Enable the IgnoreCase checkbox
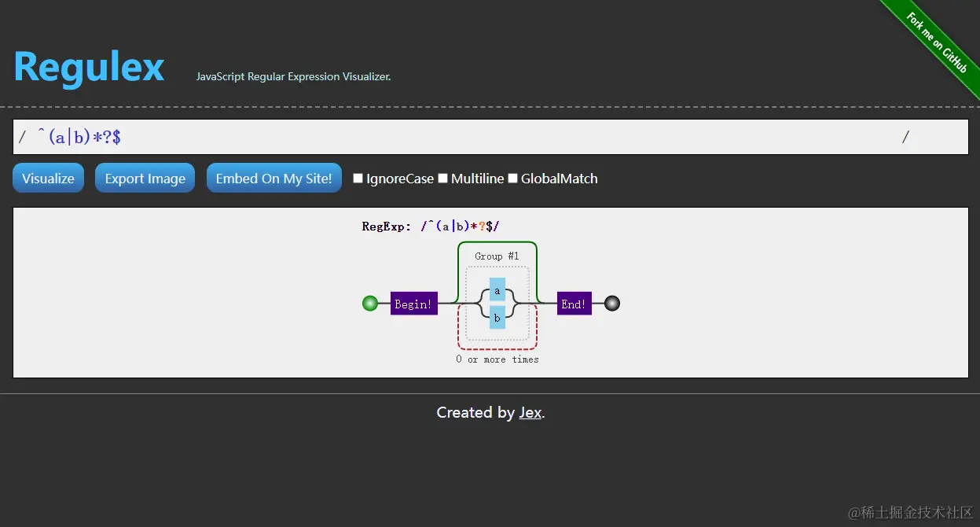The image size is (980, 527). [358, 179]
